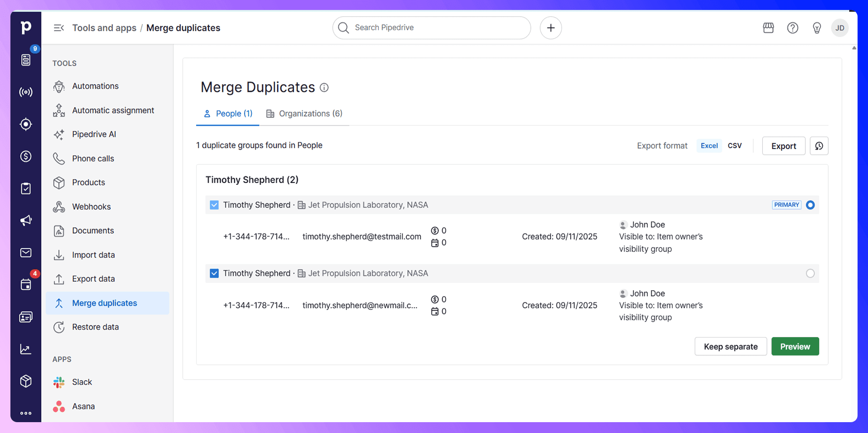The image size is (868, 433).
Task: Click the Slack app icon
Action: (x=59, y=382)
